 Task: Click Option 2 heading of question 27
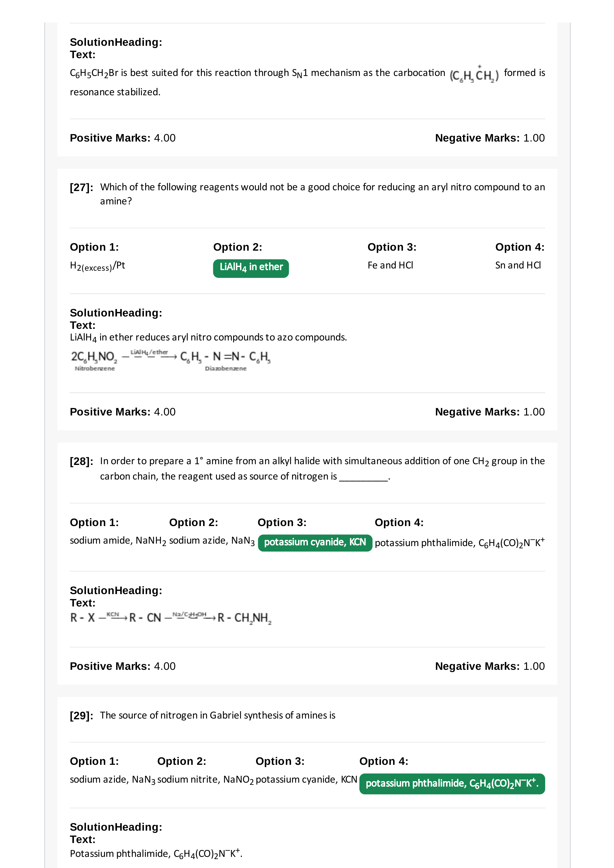(x=238, y=247)
